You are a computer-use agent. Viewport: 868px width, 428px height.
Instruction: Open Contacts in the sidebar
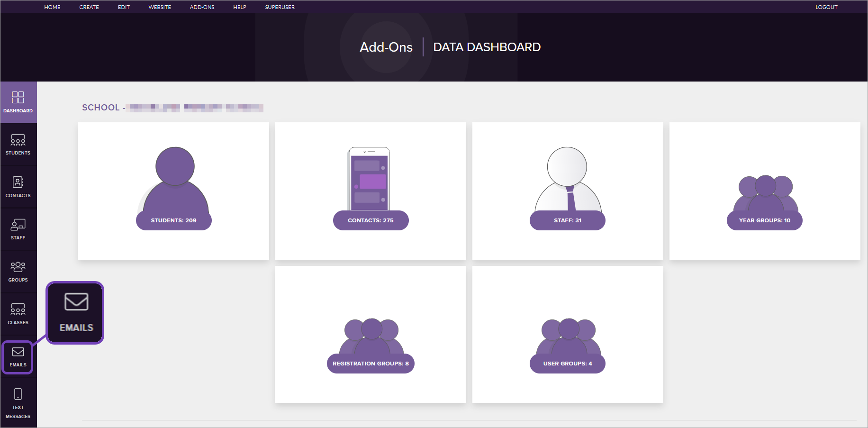click(x=18, y=187)
